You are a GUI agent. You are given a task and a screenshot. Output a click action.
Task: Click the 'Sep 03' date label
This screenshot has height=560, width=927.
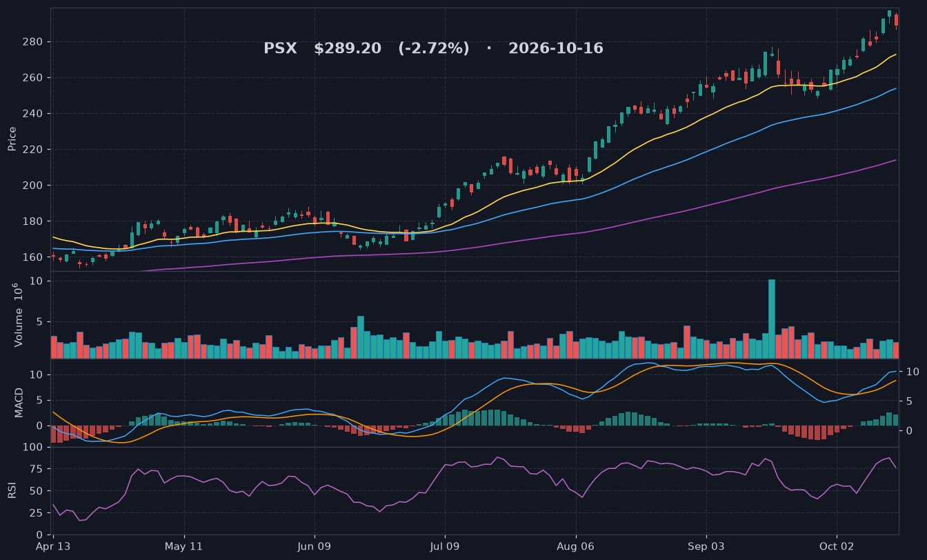coord(706,546)
